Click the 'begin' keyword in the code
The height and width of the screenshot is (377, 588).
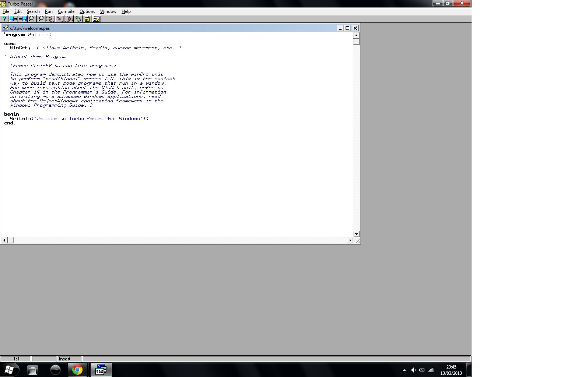click(11, 114)
